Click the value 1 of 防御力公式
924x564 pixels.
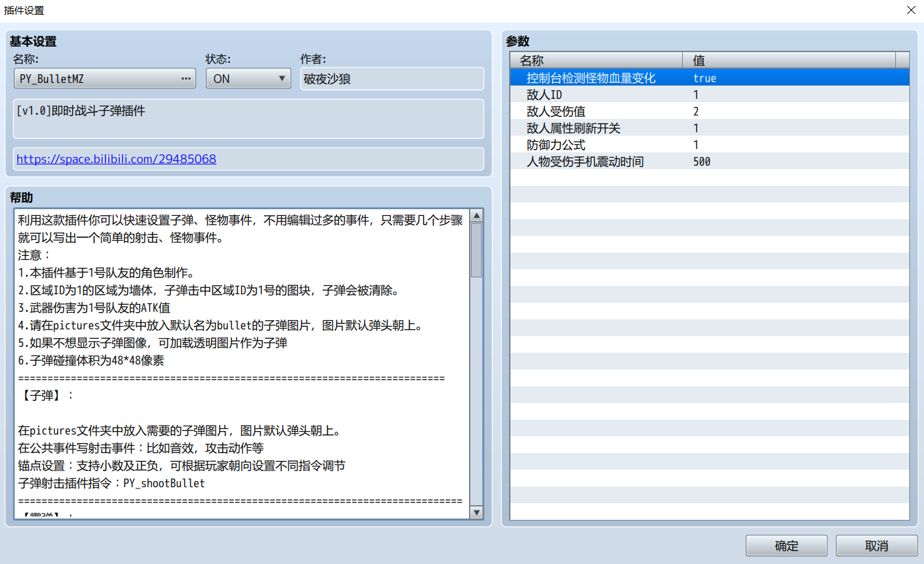[x=696, y=145]
